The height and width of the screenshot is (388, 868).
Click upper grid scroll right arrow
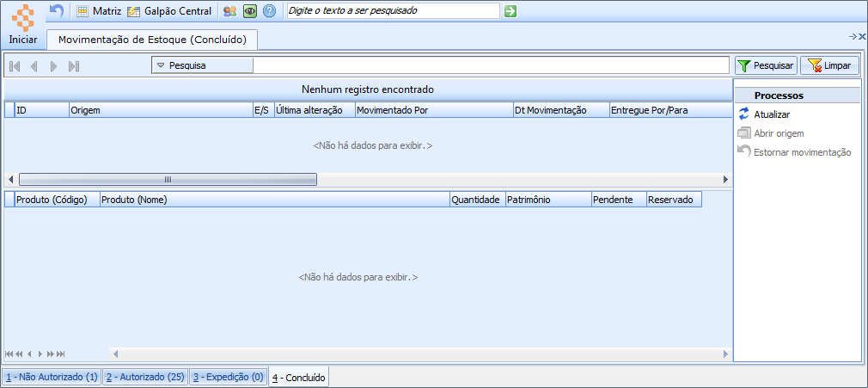pos(725,180)
